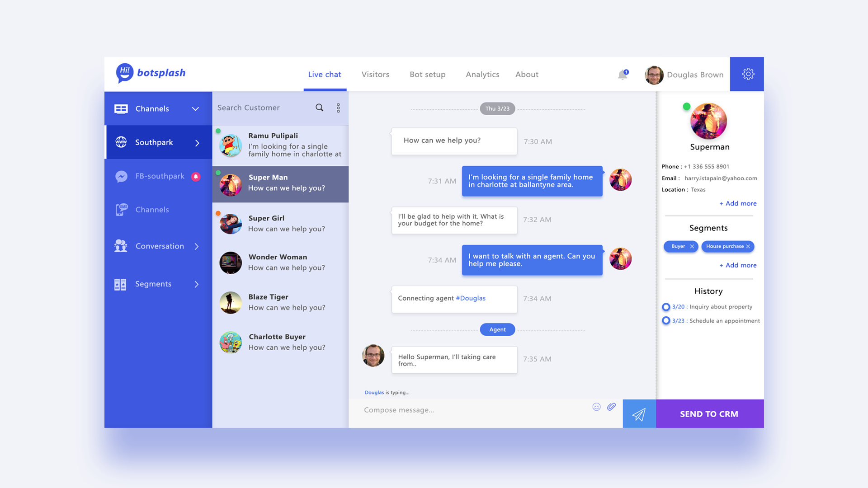Click the Live chat tab

325,73
